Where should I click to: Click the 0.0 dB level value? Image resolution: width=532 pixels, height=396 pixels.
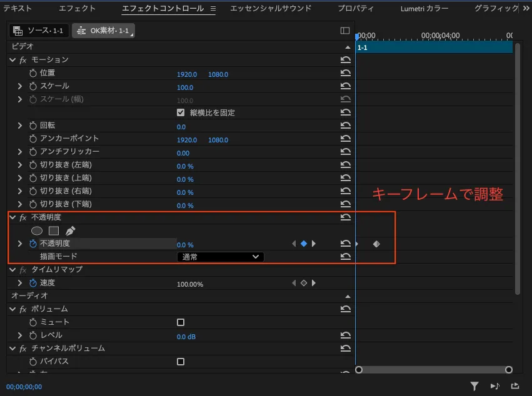tap(186, 336)
